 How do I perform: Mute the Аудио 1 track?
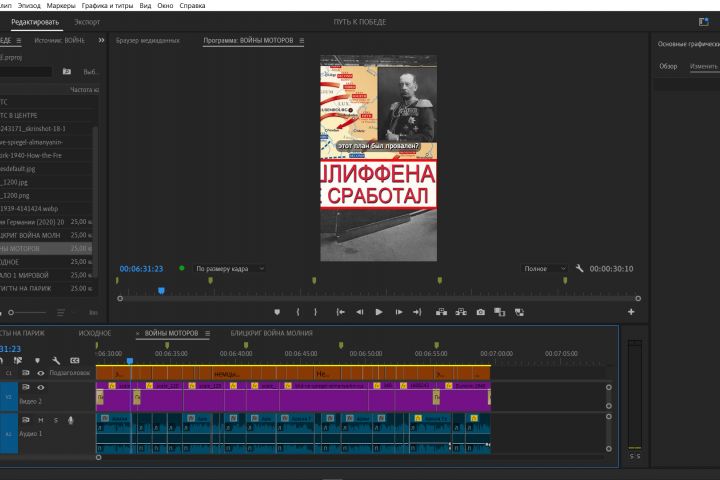(41, 420)
